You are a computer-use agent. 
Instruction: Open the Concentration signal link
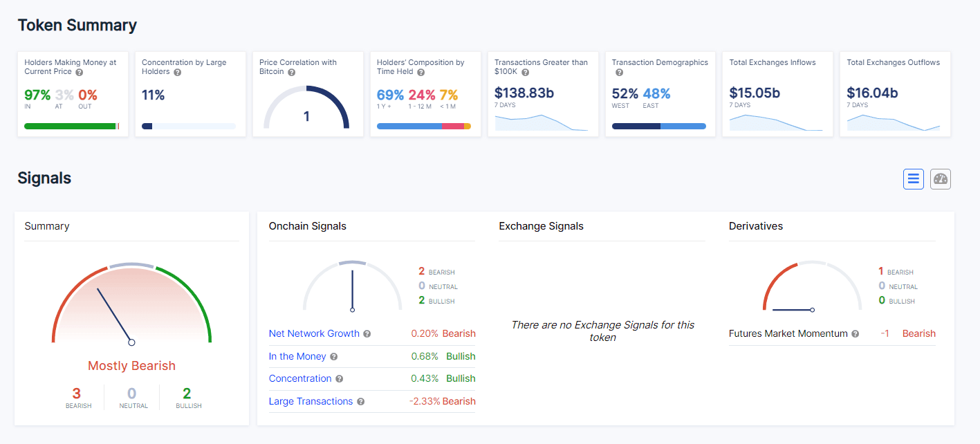(300, 378)
